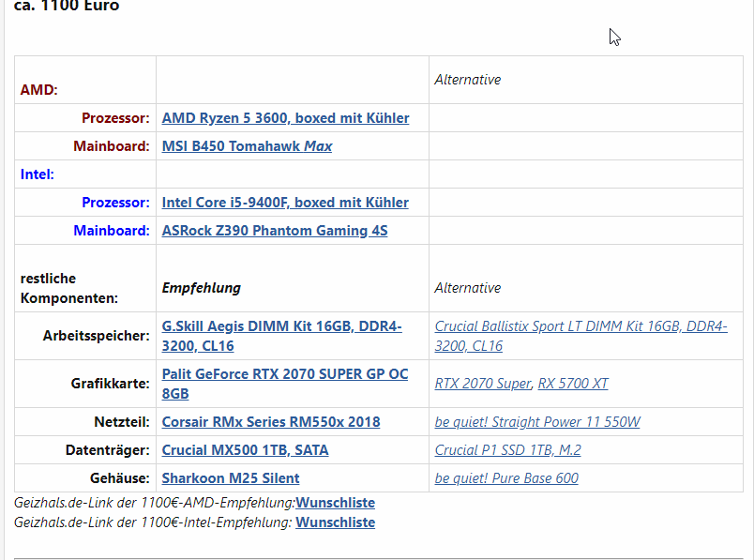Open be quiet! Straight Power 11 550W link
Image resolution: width=754 pixels, height=560 pixels.
click(x=537, y=422)
